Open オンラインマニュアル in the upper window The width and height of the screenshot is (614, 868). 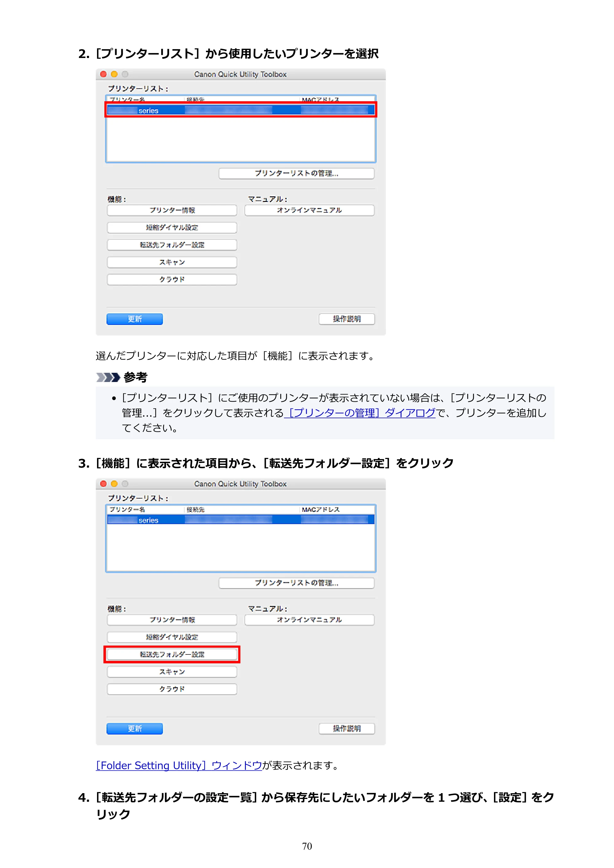click(x=309, y=210)
